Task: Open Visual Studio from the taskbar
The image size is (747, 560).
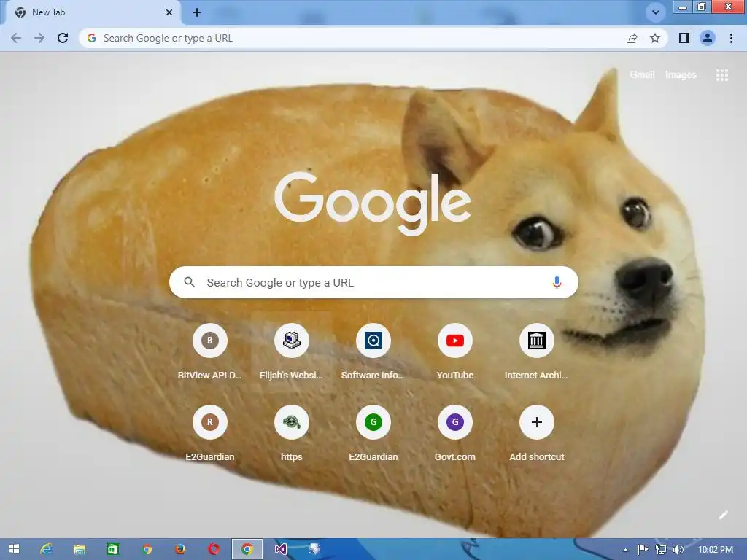Action: tap(281, 549)
